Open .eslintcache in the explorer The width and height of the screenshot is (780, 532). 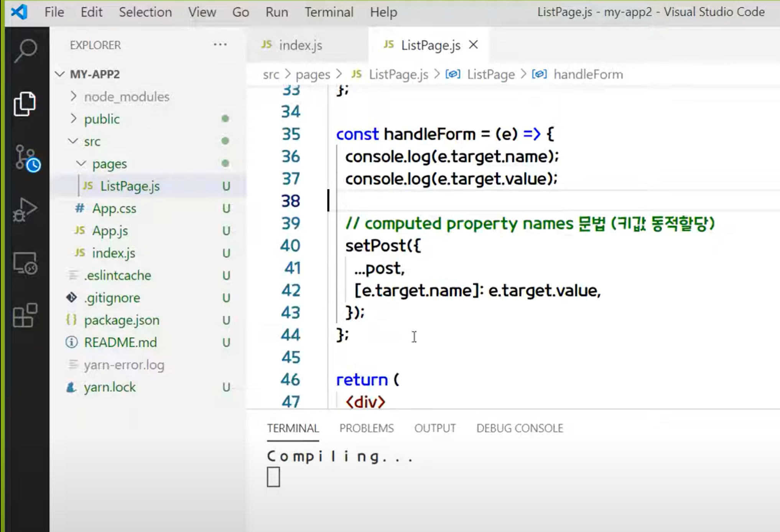148,275
